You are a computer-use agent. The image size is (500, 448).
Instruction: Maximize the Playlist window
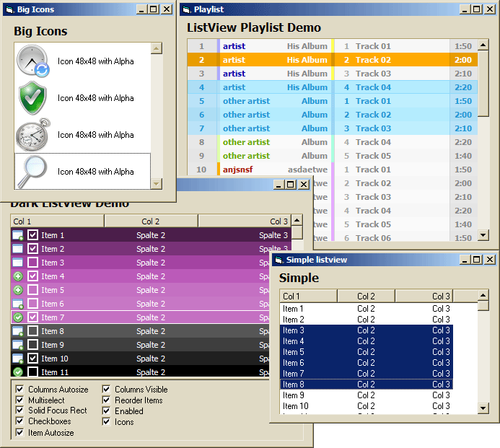click(476, 9)
